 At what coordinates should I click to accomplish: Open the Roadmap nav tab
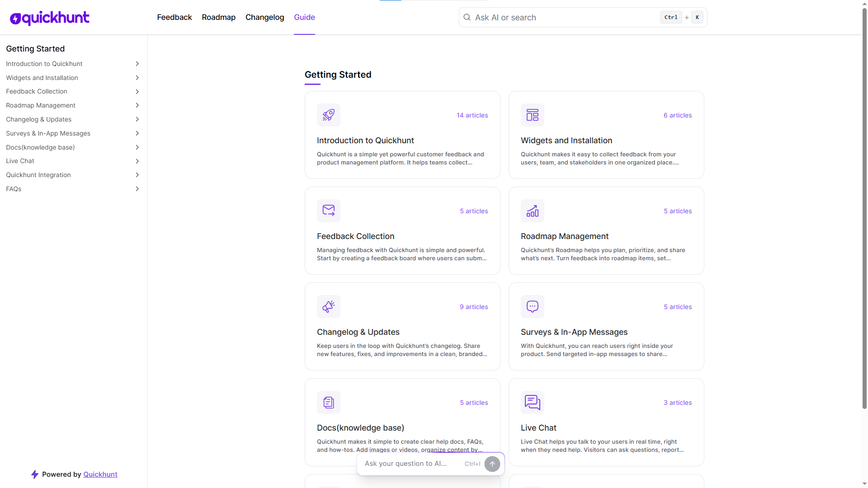coord(219,17)
